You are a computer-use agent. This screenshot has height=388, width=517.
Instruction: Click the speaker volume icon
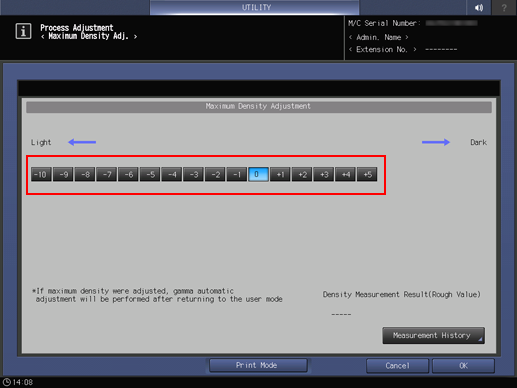click(x=479, y=7)
